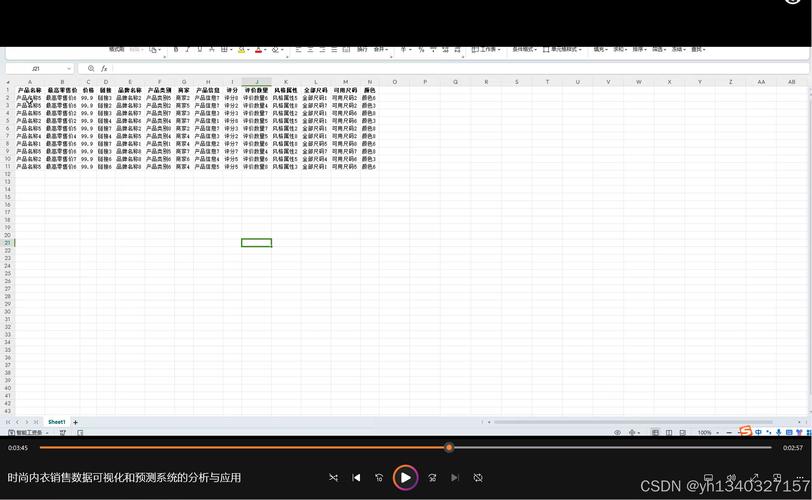Click the selected cell J21
812x500 pixels.
[256, 243]
